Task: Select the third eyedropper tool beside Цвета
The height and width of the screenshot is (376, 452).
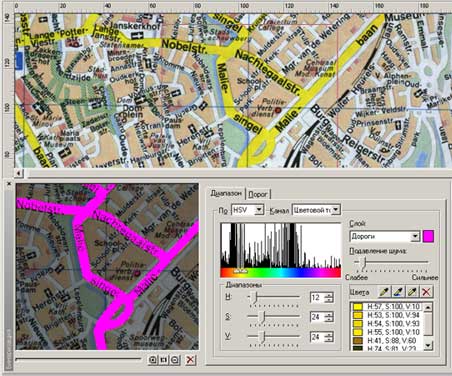Action: coord(412,292)
